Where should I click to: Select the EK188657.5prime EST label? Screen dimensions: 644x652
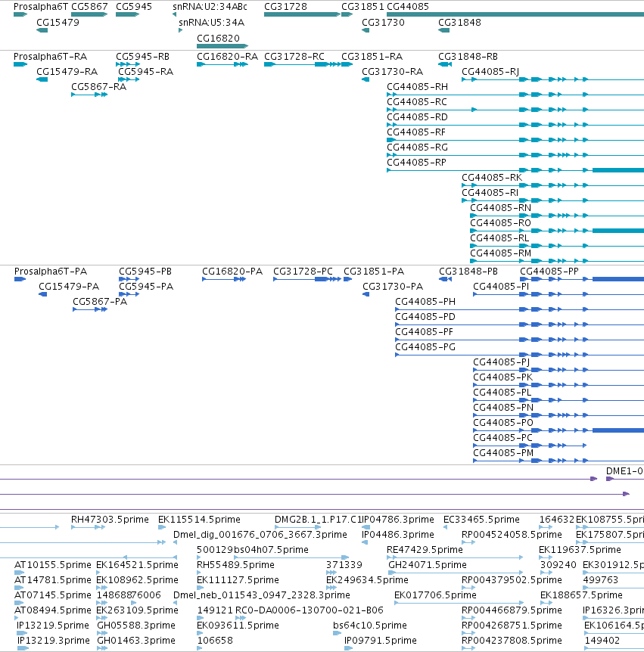click(581, 595)
